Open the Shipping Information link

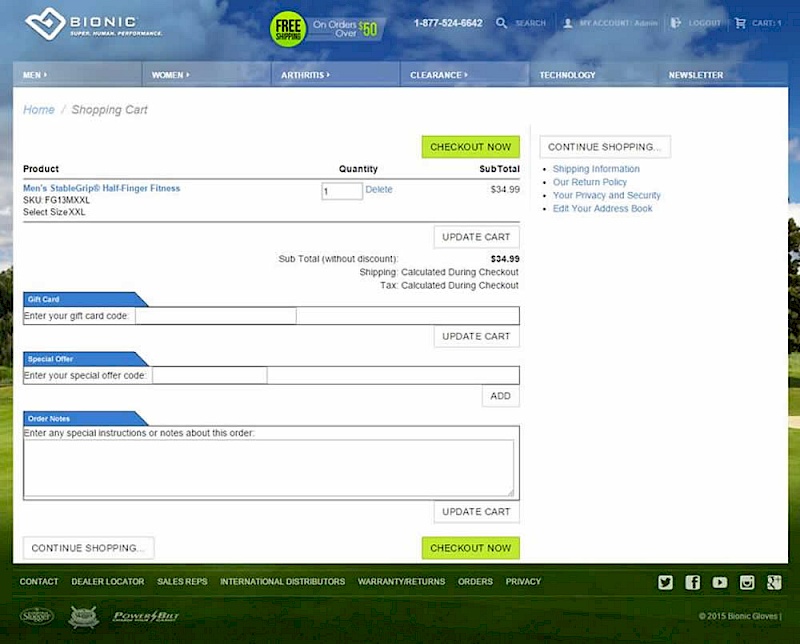[596, 169]
